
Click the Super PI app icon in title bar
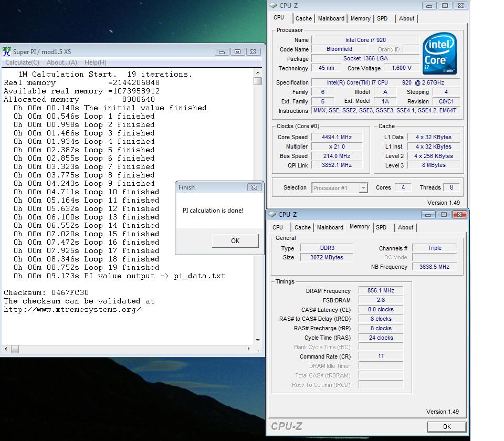[x=7, y=51]
